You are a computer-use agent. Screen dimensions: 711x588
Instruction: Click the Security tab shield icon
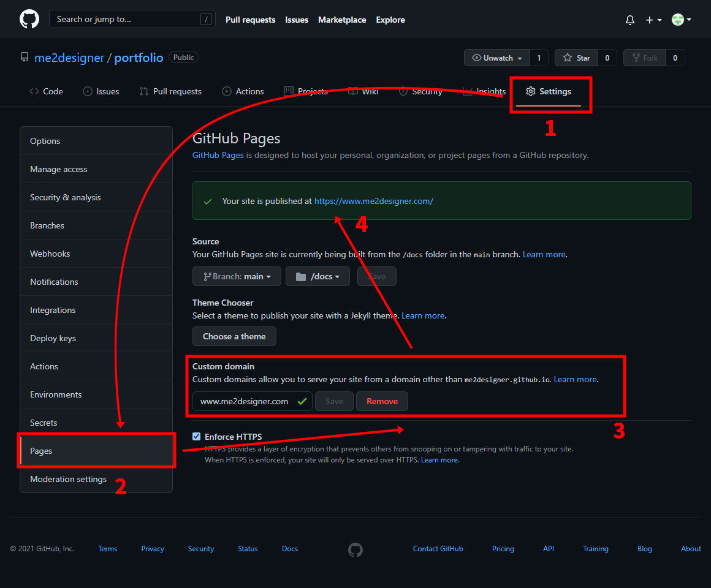coord(403,91)
